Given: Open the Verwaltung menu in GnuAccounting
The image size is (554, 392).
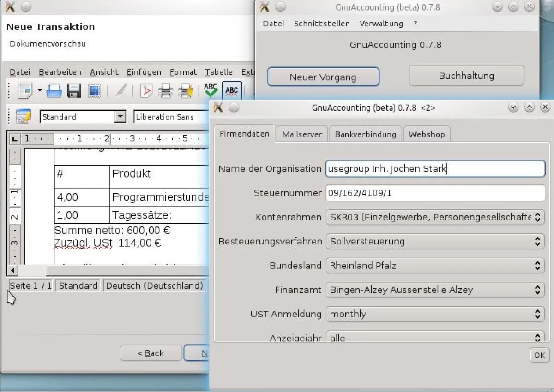Looking at the screenshot, I should (381, 24).
